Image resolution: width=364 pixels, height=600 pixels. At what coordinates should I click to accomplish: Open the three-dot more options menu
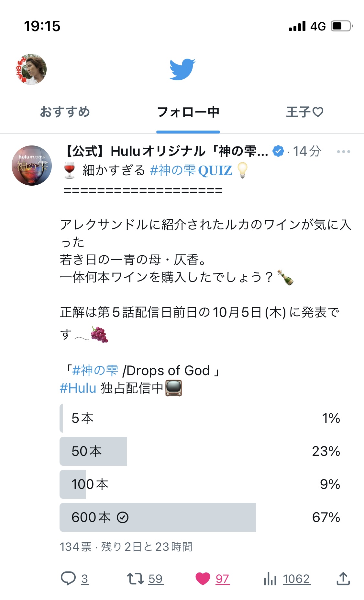click(x=343, y=152)
